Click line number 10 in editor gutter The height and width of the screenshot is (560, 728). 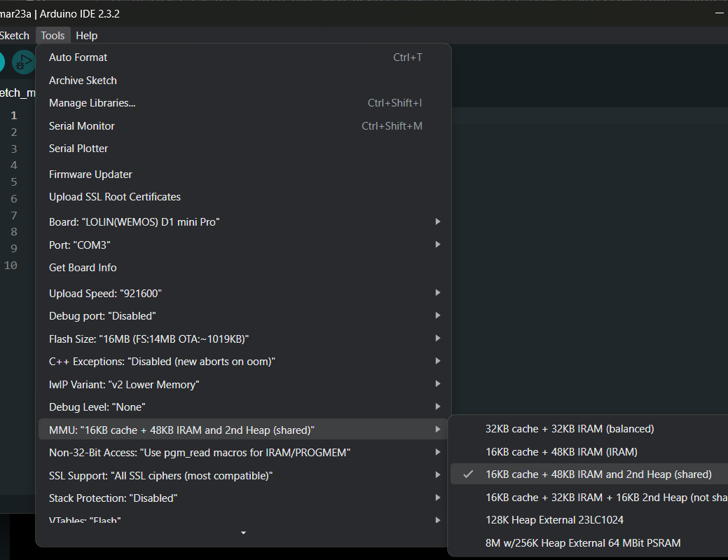[x=11, y=266]
